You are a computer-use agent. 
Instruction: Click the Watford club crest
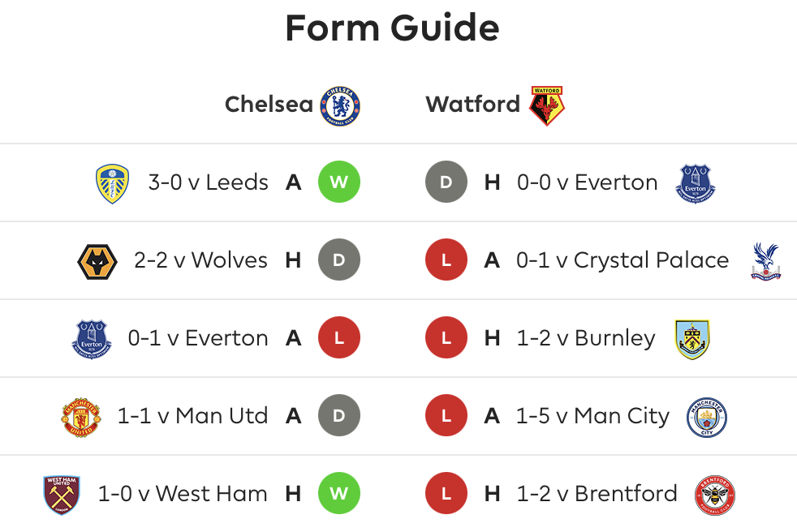(x=546, y=105)
